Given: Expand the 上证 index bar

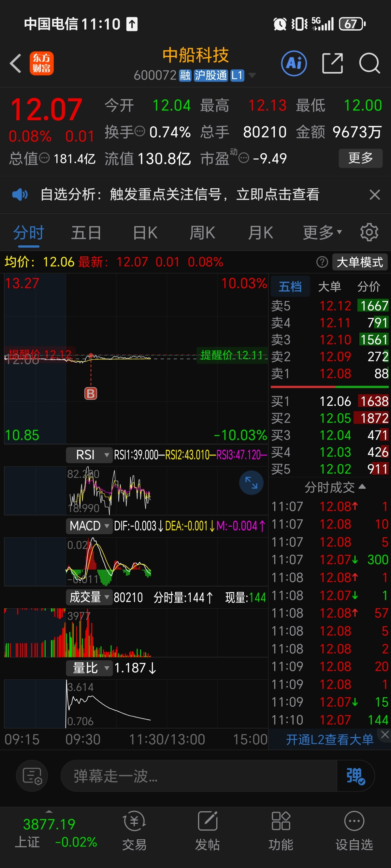Looking at the screenshot, I should coord(49,811).
